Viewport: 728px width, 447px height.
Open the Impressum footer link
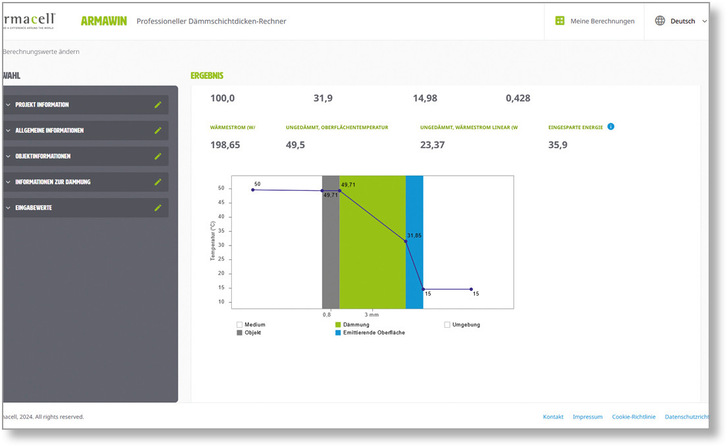pos(588,416)
